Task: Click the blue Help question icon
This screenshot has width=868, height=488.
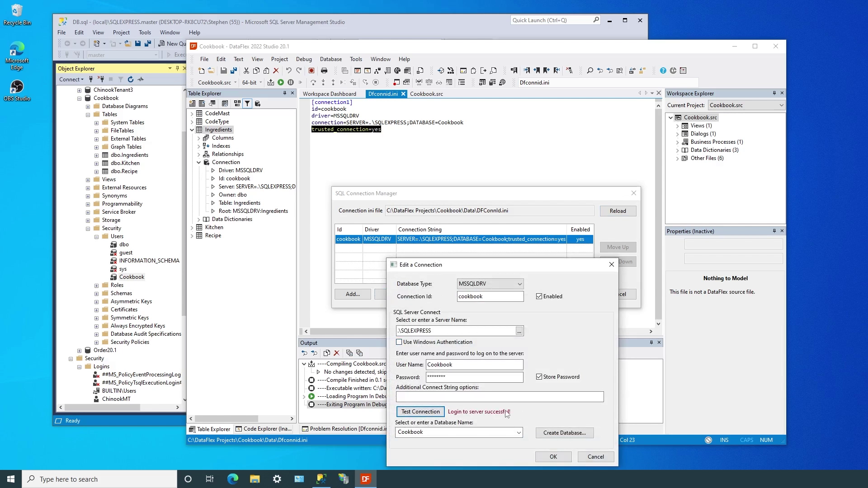Action: pos(663,70)
